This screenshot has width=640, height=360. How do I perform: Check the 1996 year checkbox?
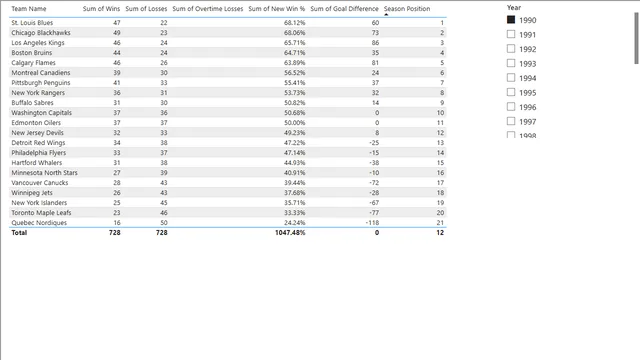[511, 107]
